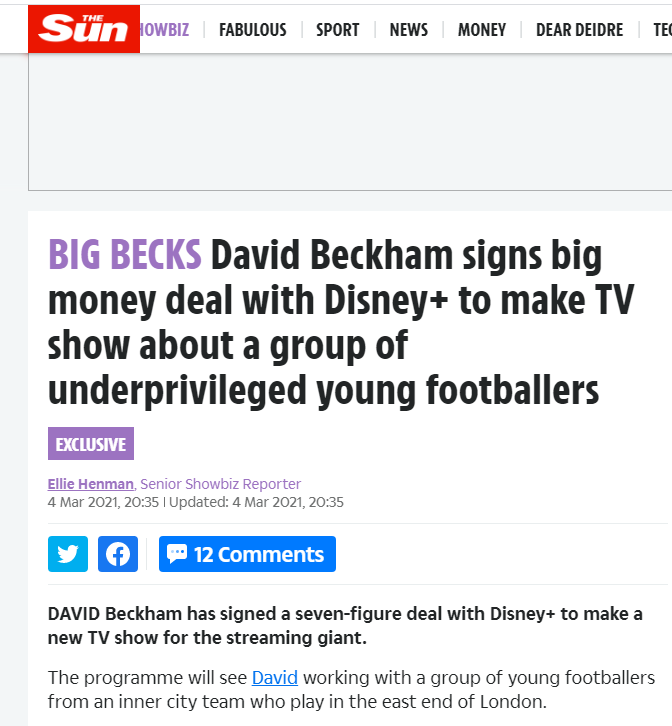Share the article on Facebook
672x726 pixels.
(x=118, y=554)
